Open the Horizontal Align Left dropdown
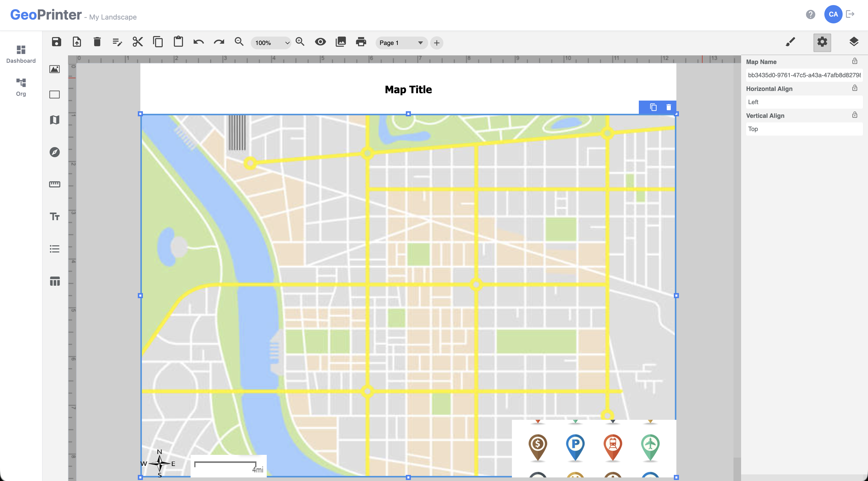The image size is (868, 481). 804,102
